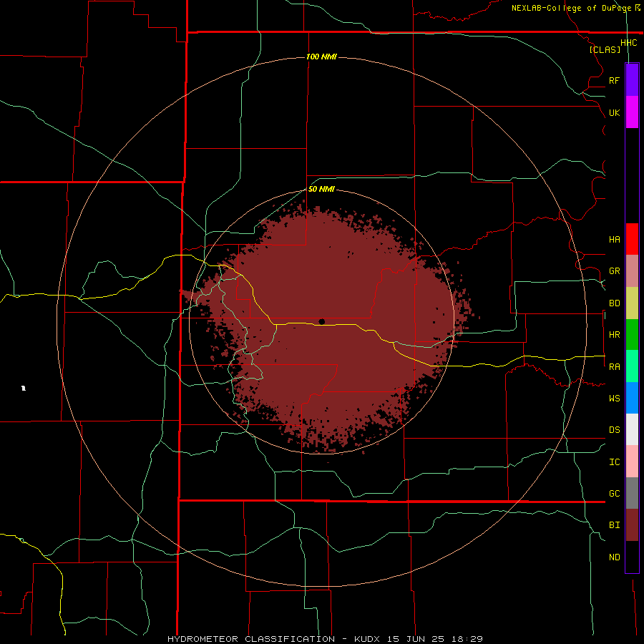Viewport: 644px width, 644px height.
Task: Click the GC legend label
Action: click(614, 494)
